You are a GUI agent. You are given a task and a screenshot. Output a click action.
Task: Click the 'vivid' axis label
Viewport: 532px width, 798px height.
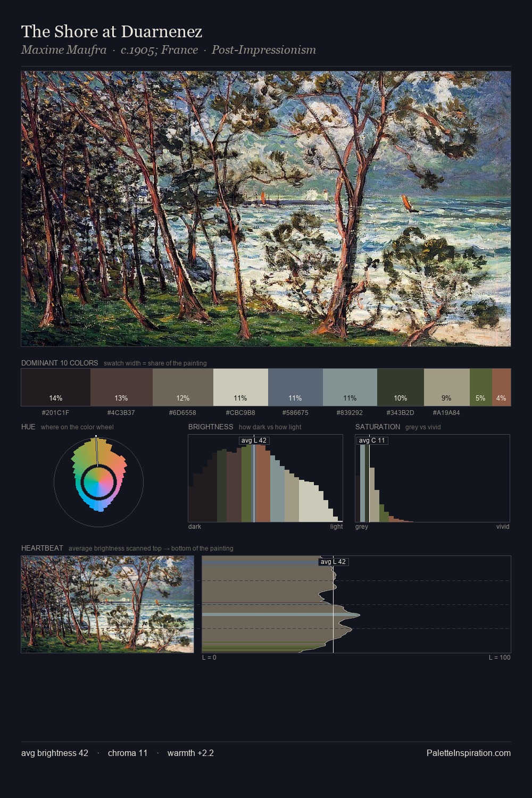point(503,527)
